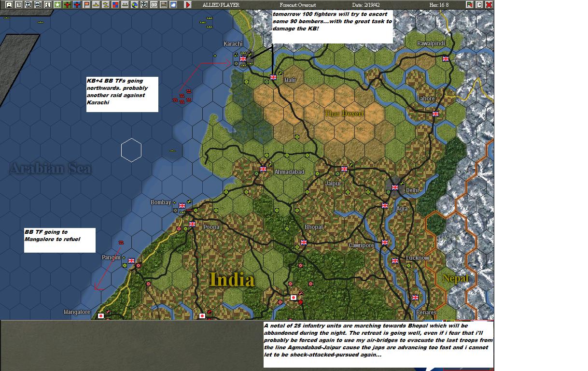
Task: Click the 'Thar Desert' map label
Action: tap(345, 114)
